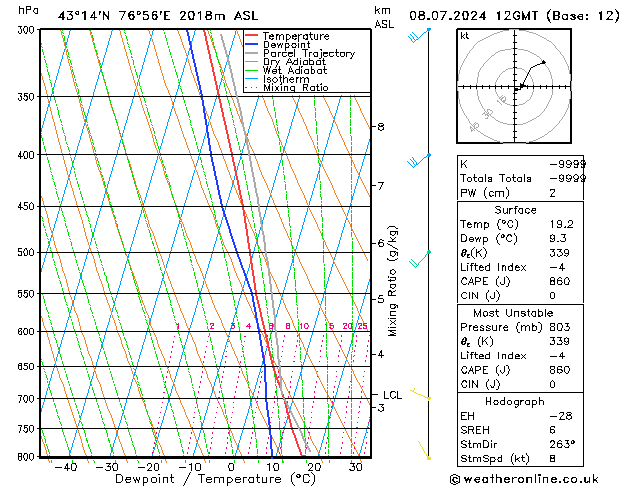The image size is (629, 486).
Task: Click the PW (cm) value 2
Action: coord(552,193)
